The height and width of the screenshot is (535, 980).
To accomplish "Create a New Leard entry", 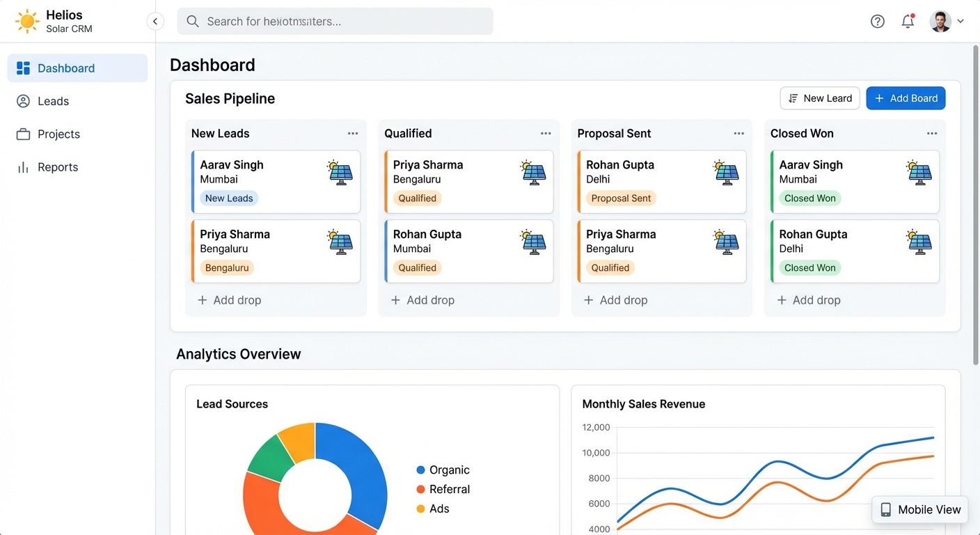I will pyautogui.click(x=820, y=98).
